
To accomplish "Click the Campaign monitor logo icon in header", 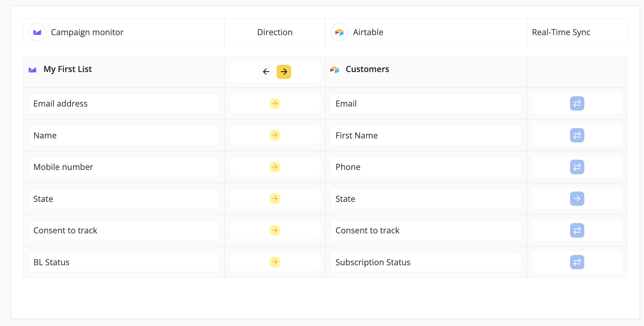I will point(37,32).
